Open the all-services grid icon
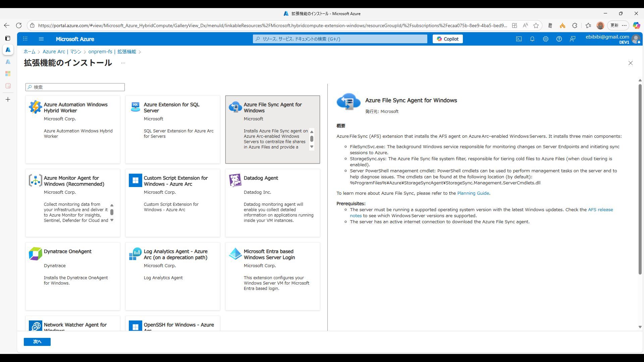 click(25, 39)
